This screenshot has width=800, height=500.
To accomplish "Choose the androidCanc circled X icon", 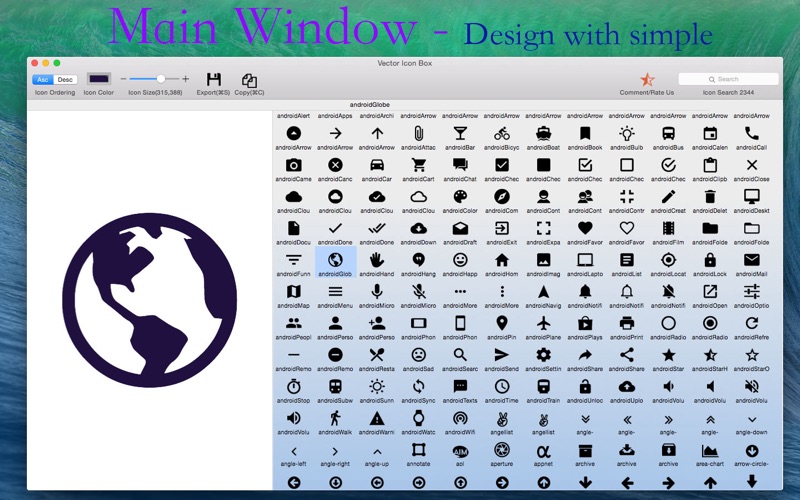I will [335, 165].
